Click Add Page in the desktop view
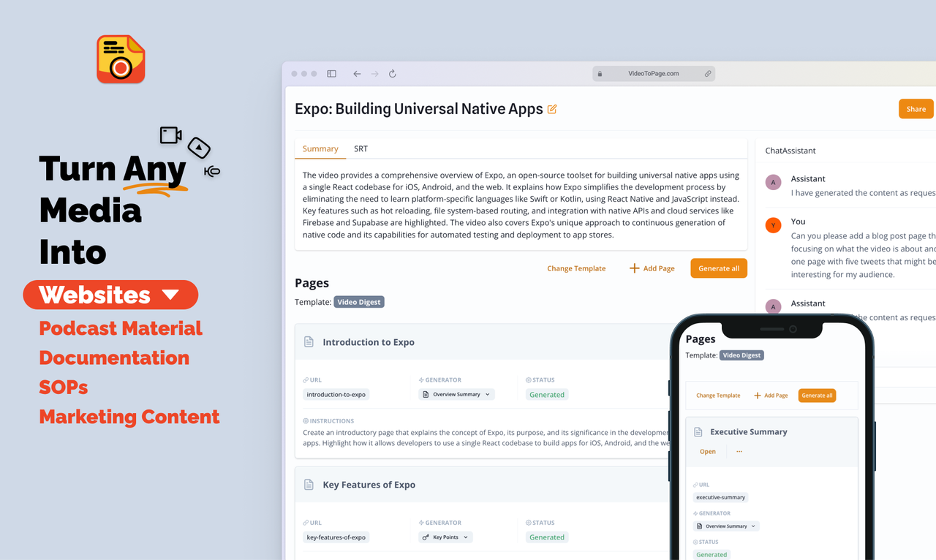Viewport: 936px width, 560px height. 652,268
